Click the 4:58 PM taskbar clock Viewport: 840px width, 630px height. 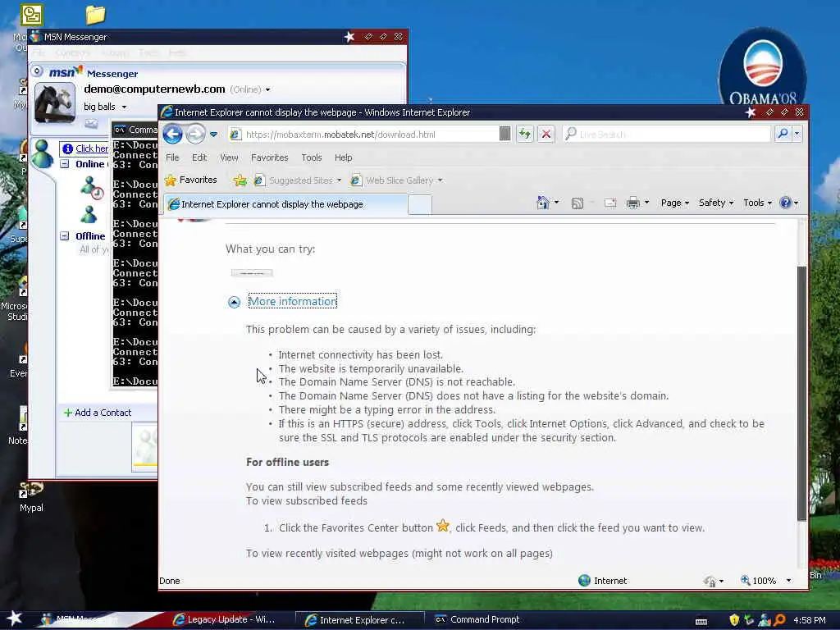810,620
